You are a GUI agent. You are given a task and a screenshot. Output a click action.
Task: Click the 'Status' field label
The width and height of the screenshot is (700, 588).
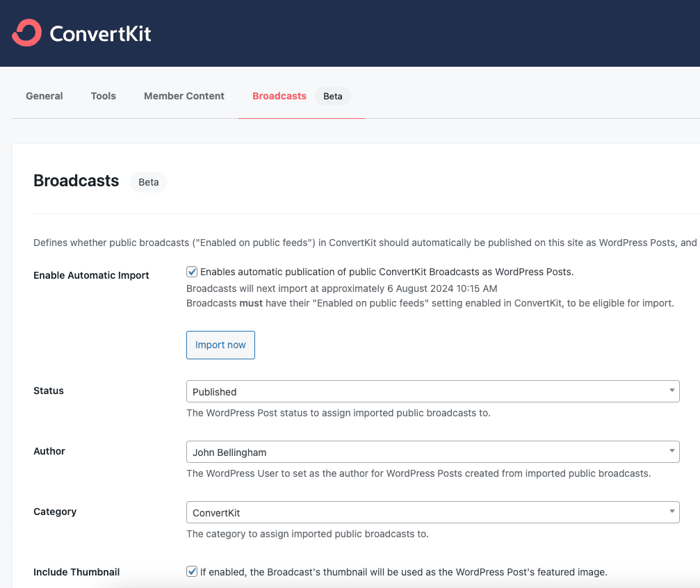tap(49, 391)
